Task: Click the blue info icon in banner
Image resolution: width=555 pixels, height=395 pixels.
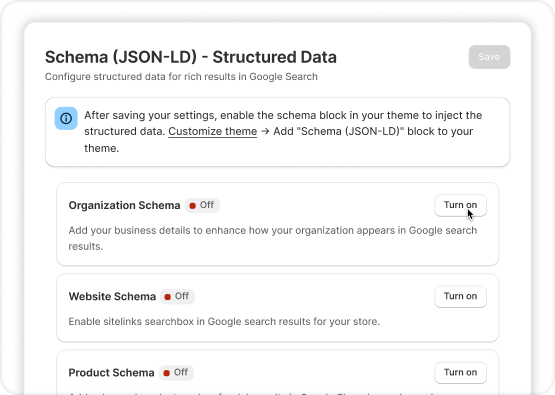Action: point(66,119)
